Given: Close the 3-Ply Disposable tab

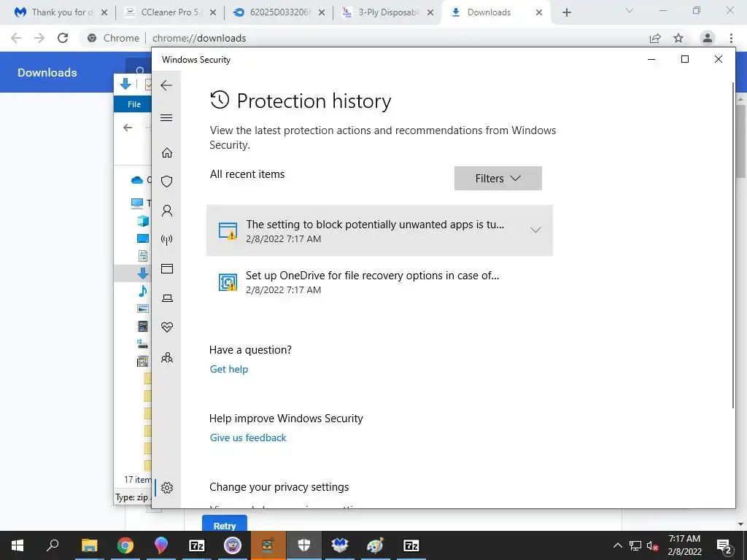Looking at the screenshot, I should click(x=430, y=13).
